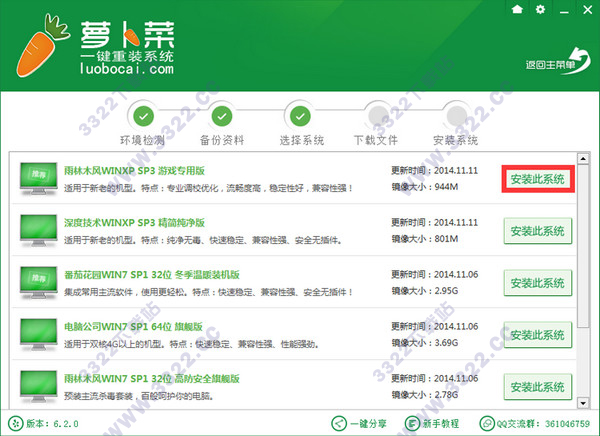This screenshot has height=436, width=600.
Task: Click the 新手教程 tutorial icon
Action: click(412, 424)
